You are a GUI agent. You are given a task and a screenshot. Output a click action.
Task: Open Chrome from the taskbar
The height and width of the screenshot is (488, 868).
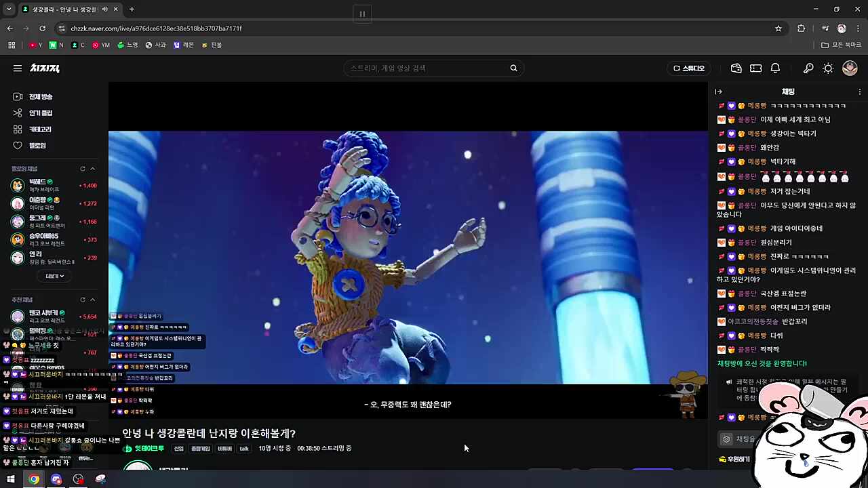tap(33, 479)
